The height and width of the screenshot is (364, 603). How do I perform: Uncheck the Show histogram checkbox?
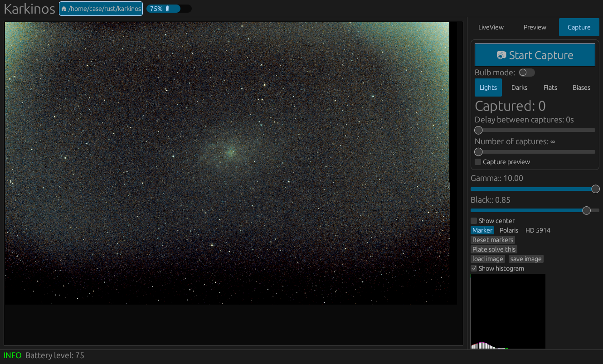click(x=474, y=268)
